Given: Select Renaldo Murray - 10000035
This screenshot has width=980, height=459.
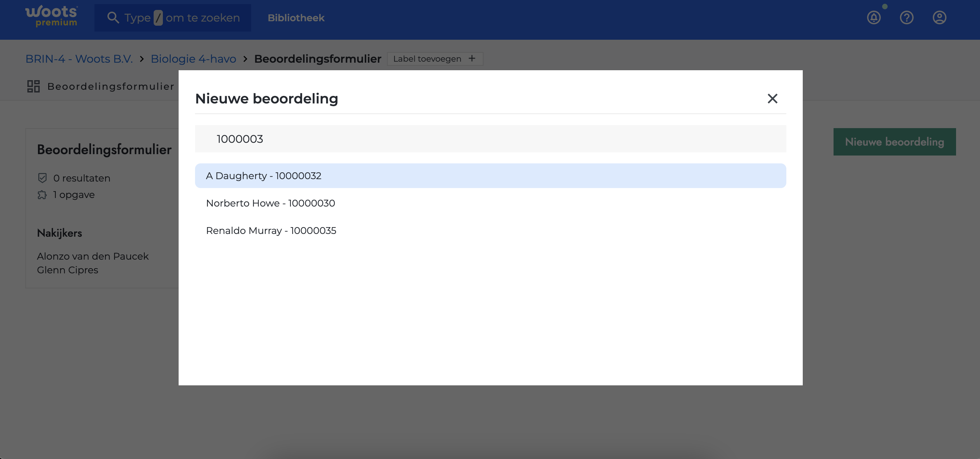Looking at the screenshot, I should click(x=490, y=231).
